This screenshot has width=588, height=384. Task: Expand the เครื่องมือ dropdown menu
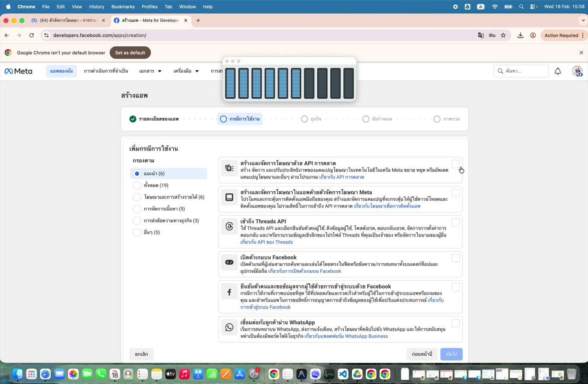pos(186,71)
